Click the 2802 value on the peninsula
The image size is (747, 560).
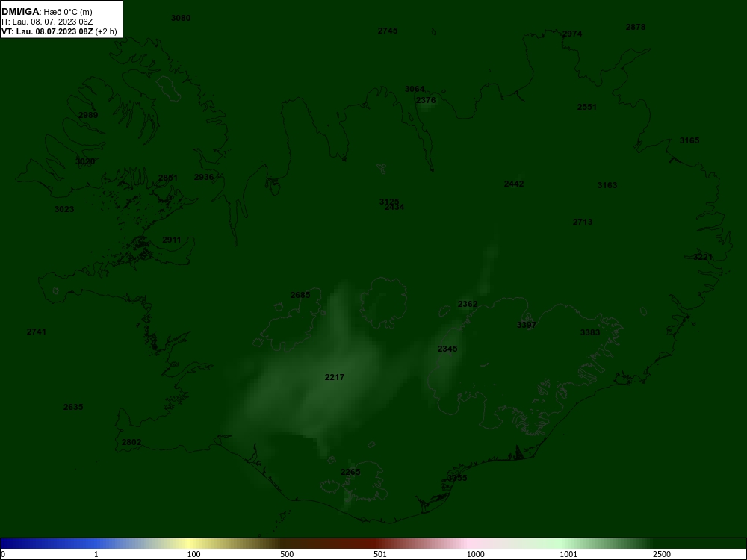click(131, 442)
